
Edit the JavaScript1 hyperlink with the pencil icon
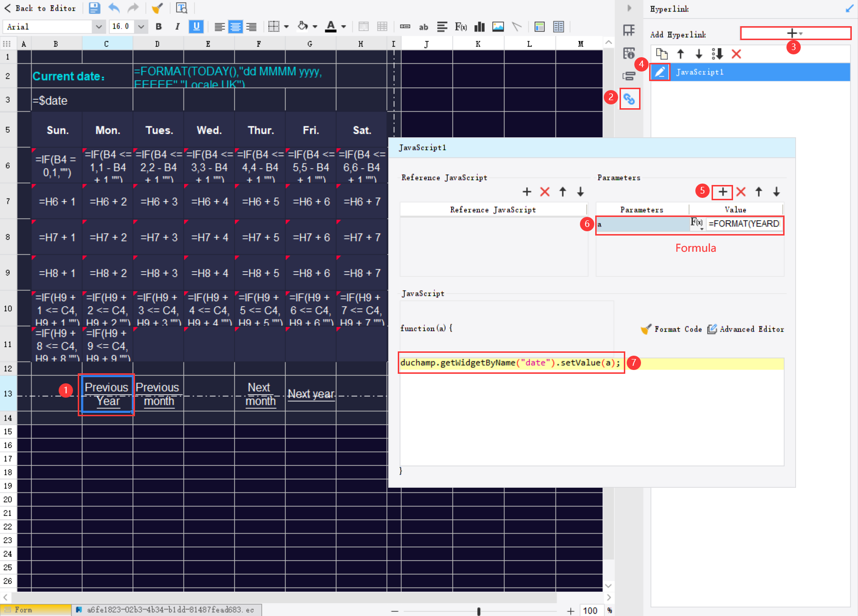(x=660, y=72)
